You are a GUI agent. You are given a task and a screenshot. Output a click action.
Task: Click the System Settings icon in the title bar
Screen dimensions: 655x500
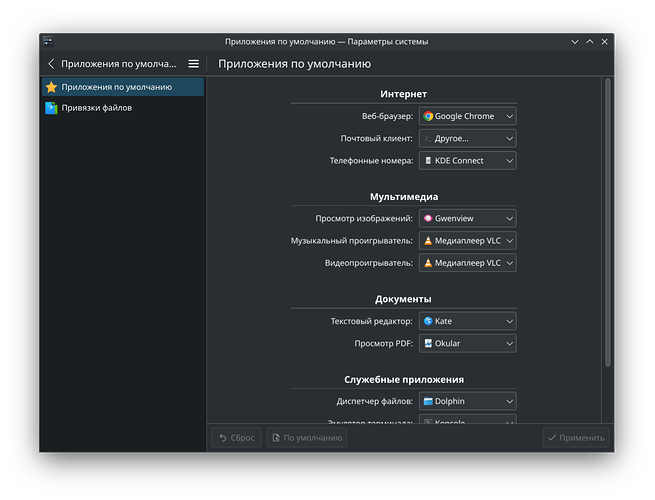pos(48,41)
